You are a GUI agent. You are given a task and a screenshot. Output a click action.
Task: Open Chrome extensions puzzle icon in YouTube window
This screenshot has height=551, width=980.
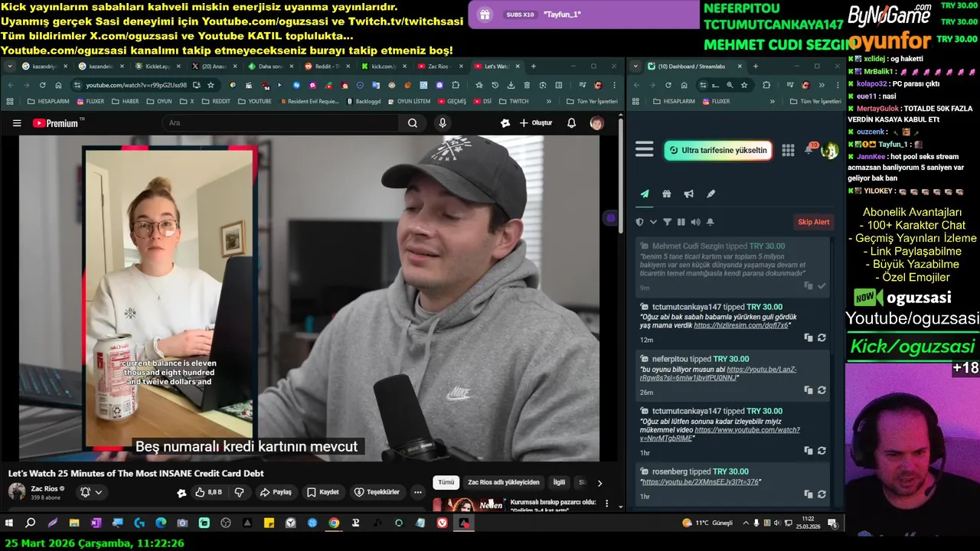pos(456,85)
